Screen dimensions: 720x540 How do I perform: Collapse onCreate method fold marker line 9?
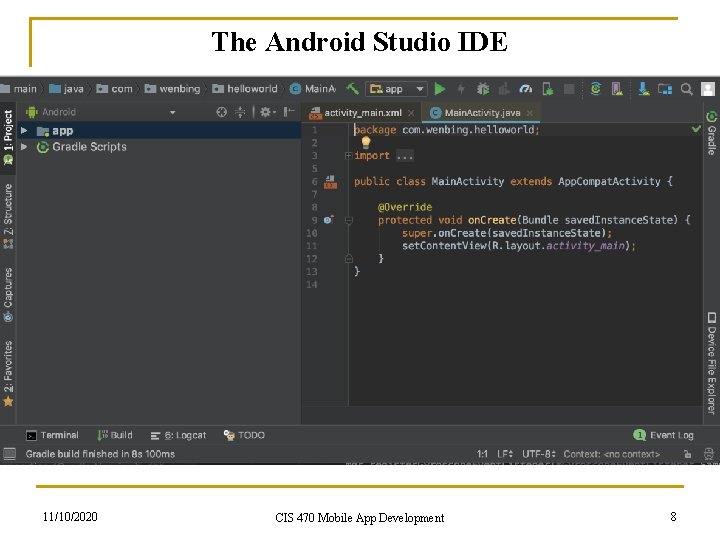click(349, 220)
